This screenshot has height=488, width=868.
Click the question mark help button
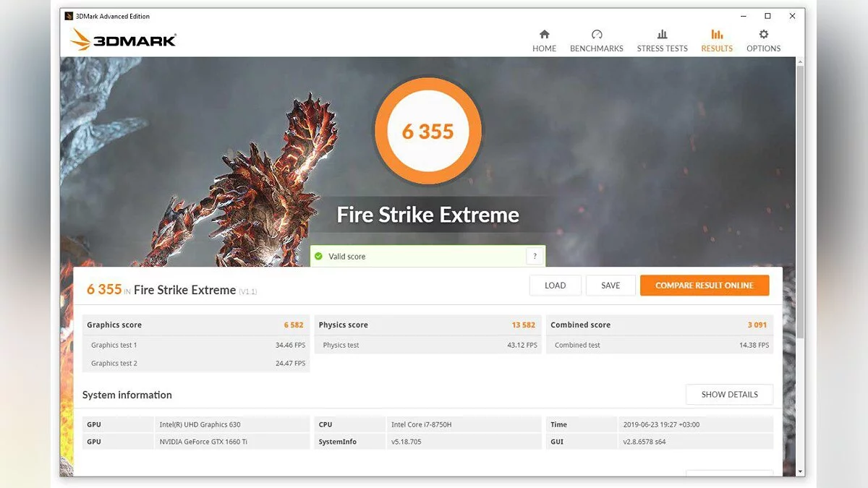[x=535, y=257]
